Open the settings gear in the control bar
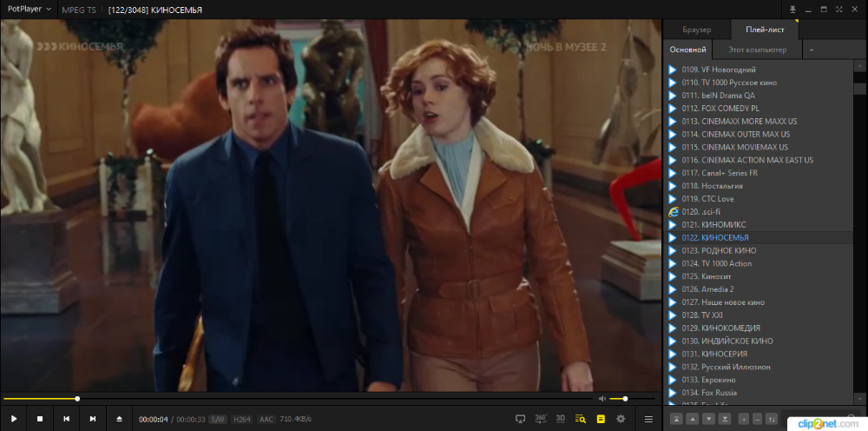This screenshot has width=868, height=431. 621,419
